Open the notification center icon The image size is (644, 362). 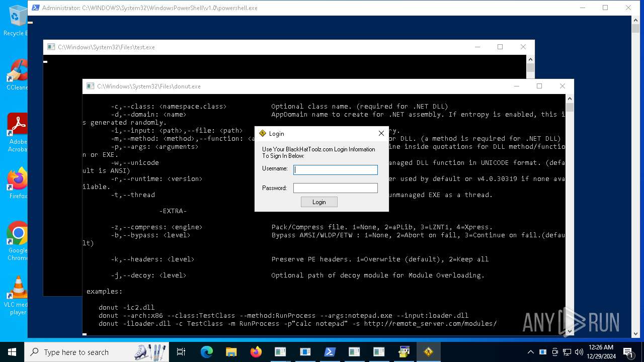(x=628, y=352)
